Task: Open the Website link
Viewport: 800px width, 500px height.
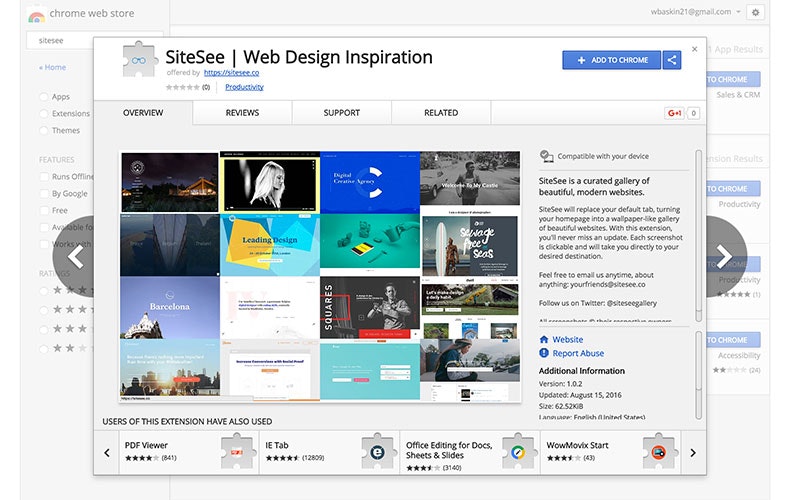Action: tap(567, 339)
